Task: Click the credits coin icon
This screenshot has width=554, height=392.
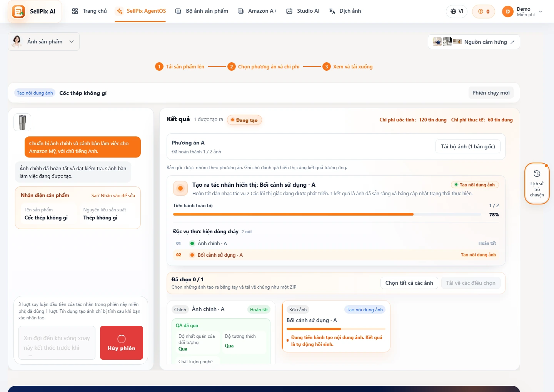Action: 481,12
